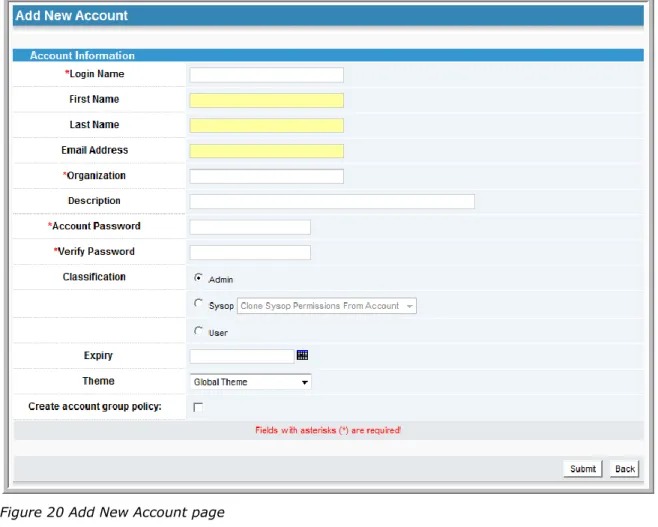Focus the Login Name input field
Viewport: 658px width, 527px height.
[x=266, y=75]
